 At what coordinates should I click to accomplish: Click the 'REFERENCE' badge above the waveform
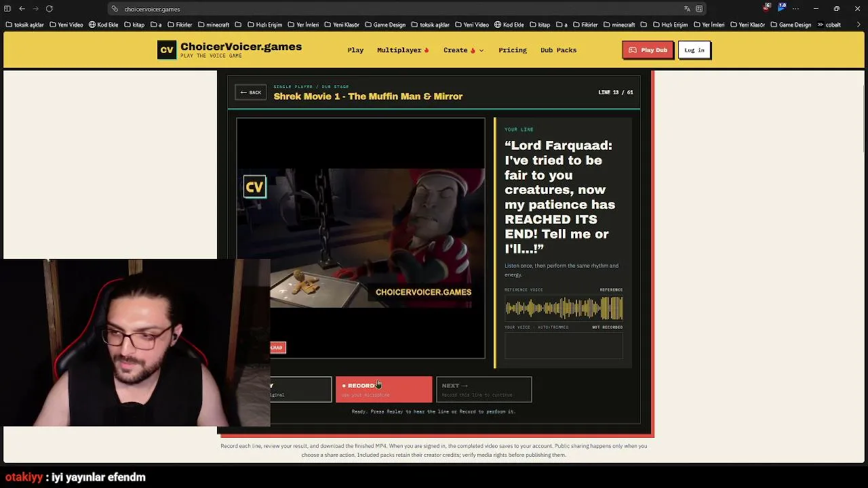611,290
